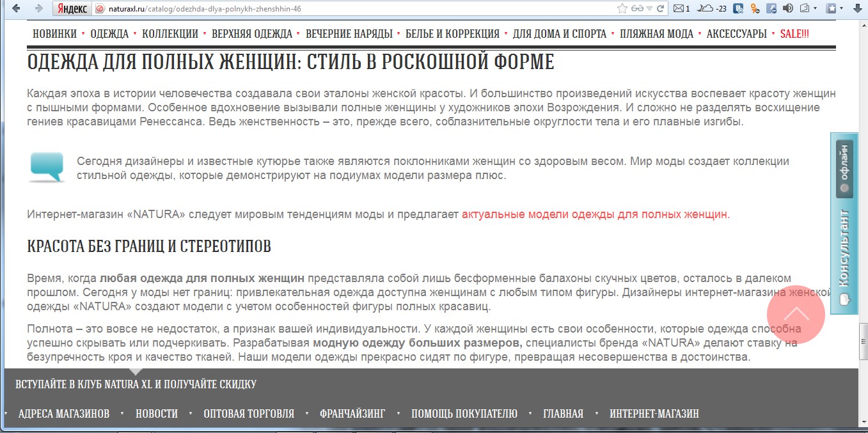Open weather widget showing -23
The height and width of the screenshot is (433, 868).
tap(712, 8)
